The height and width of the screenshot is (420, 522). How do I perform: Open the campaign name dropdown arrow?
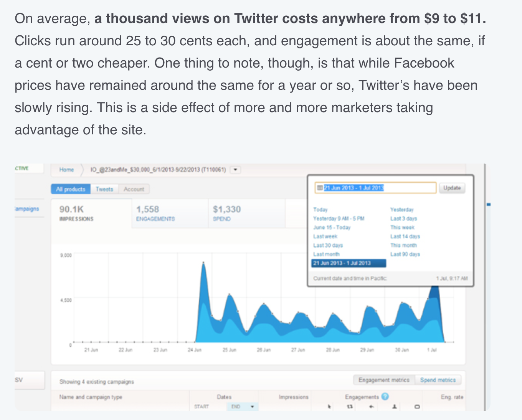click(235, 169)
